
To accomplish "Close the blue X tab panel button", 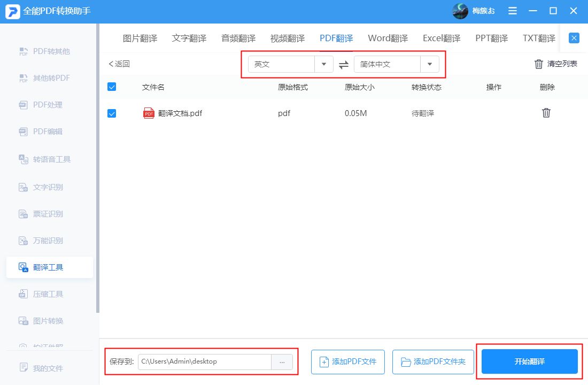I will (574, 38).
